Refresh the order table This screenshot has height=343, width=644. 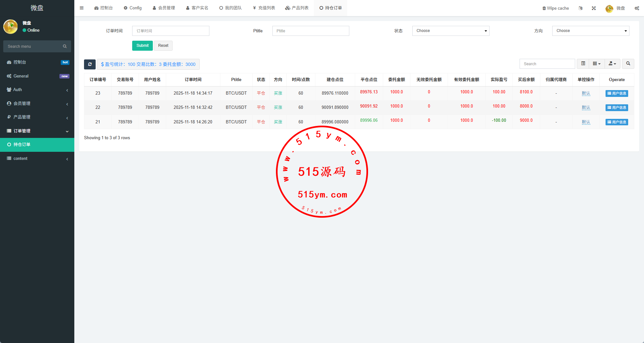coord(90,64)
